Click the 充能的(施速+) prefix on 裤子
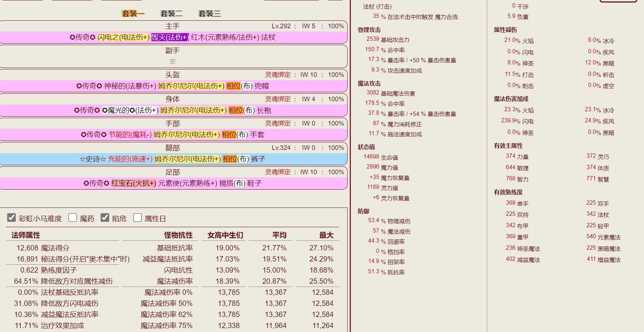Viewport: 644px width, 332px height. click(x=130, y=159)
